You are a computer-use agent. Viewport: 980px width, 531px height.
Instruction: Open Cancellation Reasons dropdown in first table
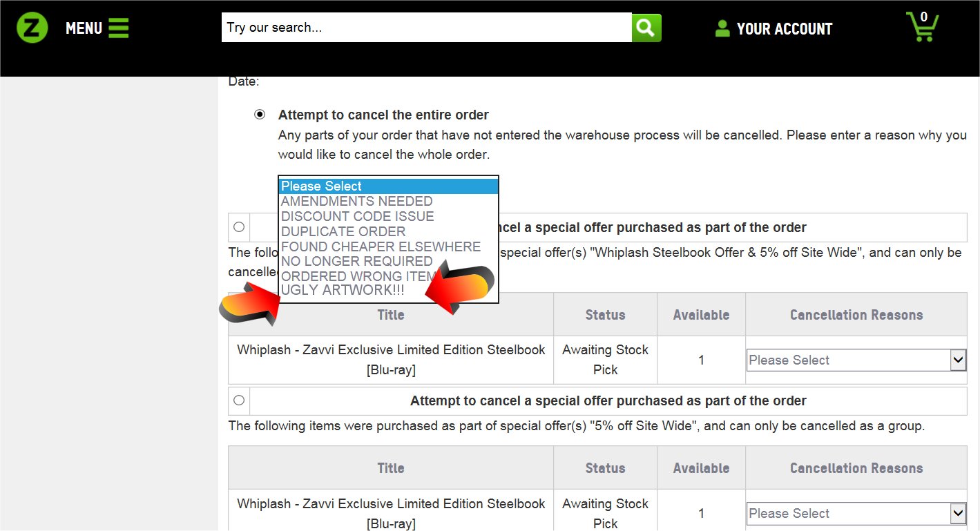coord(856,360)
